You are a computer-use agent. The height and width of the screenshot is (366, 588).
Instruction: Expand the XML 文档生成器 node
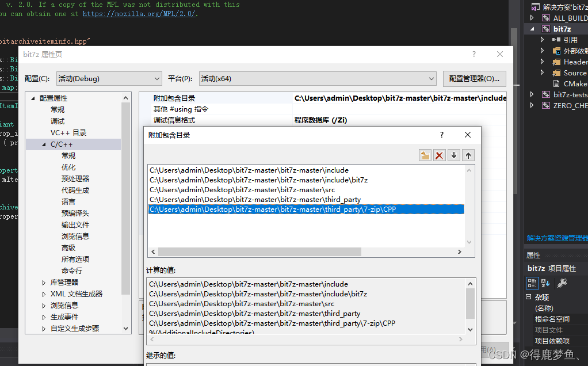44,294
